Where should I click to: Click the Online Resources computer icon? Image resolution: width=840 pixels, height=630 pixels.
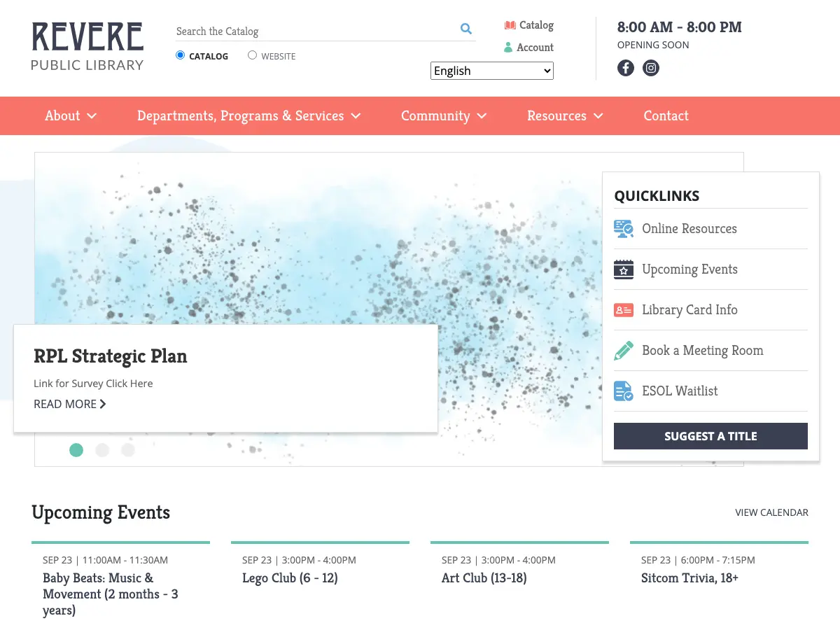point(624,229)
